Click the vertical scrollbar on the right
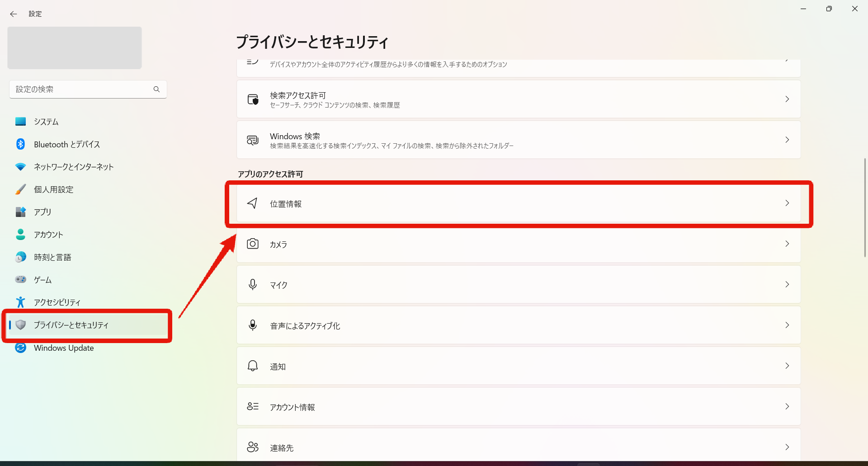The width and height of the screenshot is (868, 466). click(x=865, y=208)
